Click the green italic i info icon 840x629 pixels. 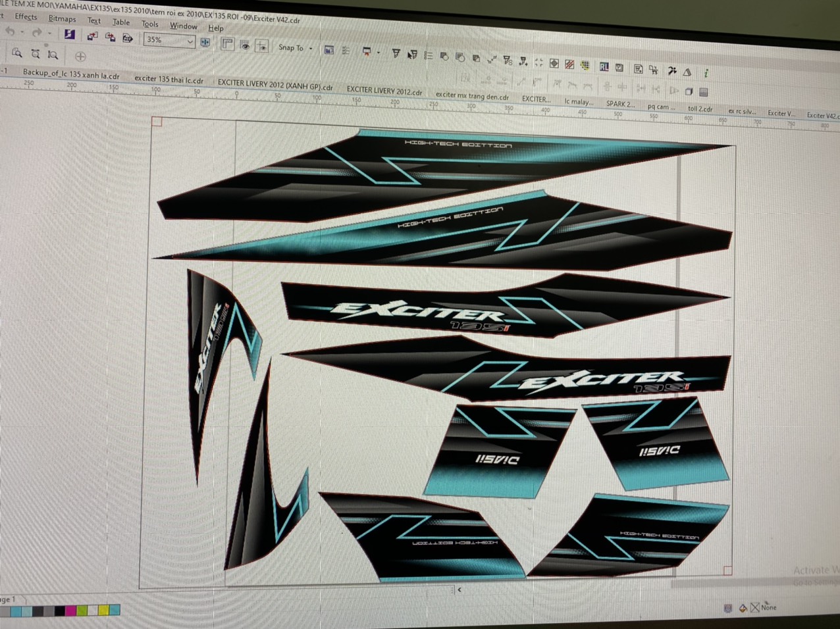coord(706,72)
